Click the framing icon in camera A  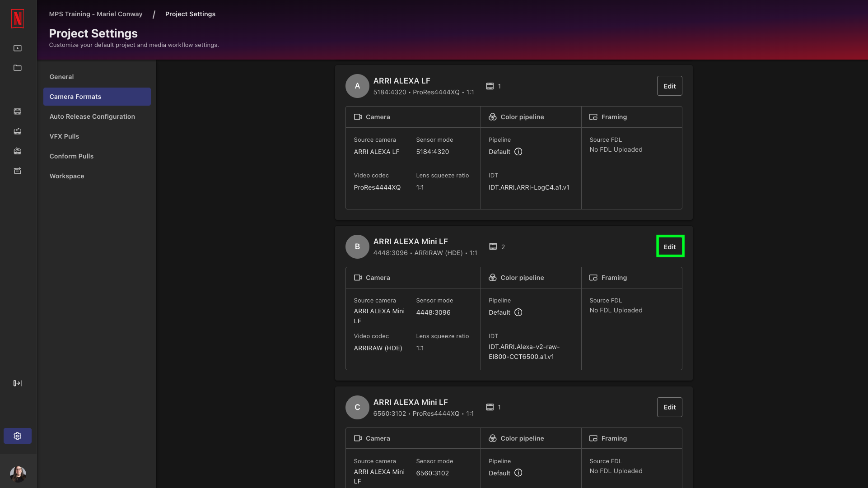point(593,117)
